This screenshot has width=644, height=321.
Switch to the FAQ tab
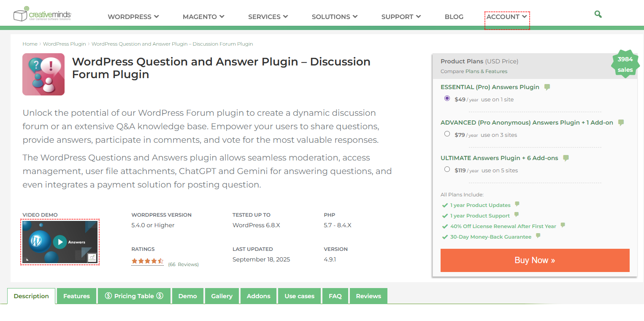coord(335,296)
